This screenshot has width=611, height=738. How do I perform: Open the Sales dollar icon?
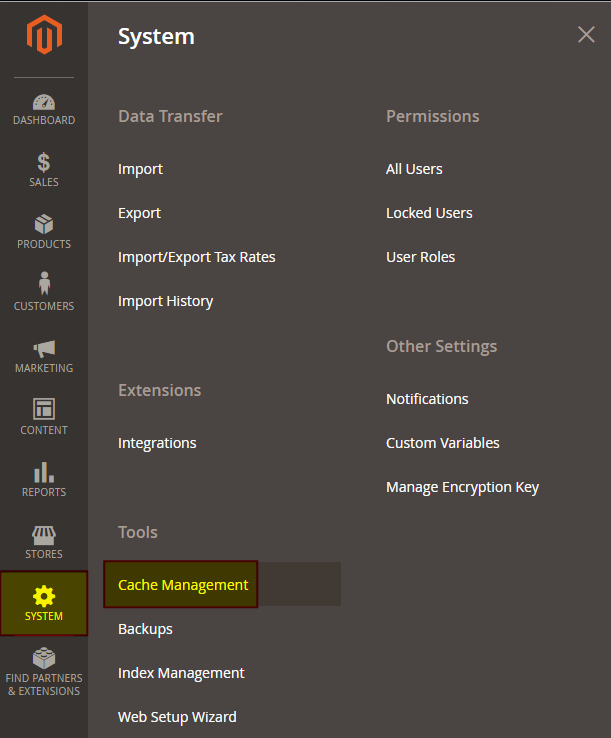point(44,163)
